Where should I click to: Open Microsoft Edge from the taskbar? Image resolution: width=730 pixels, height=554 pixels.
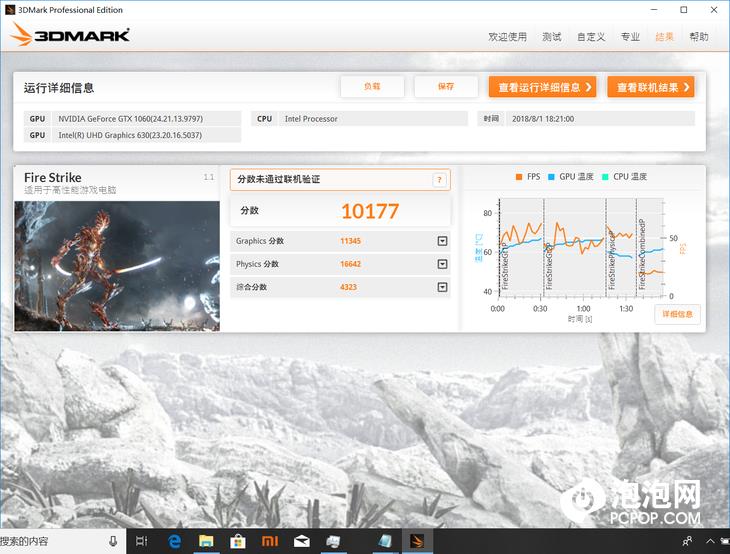174,541
